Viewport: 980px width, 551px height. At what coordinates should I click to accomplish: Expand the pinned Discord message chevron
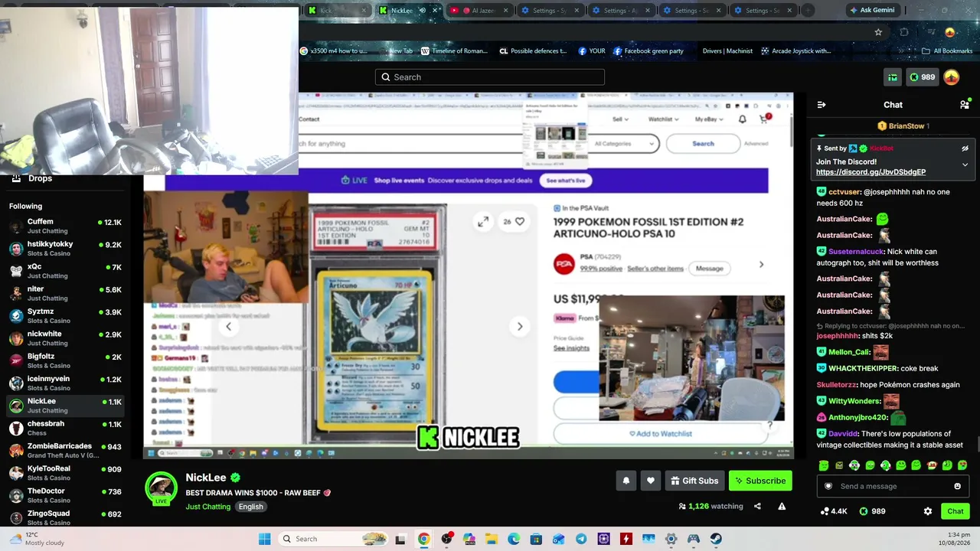(965, 165)
